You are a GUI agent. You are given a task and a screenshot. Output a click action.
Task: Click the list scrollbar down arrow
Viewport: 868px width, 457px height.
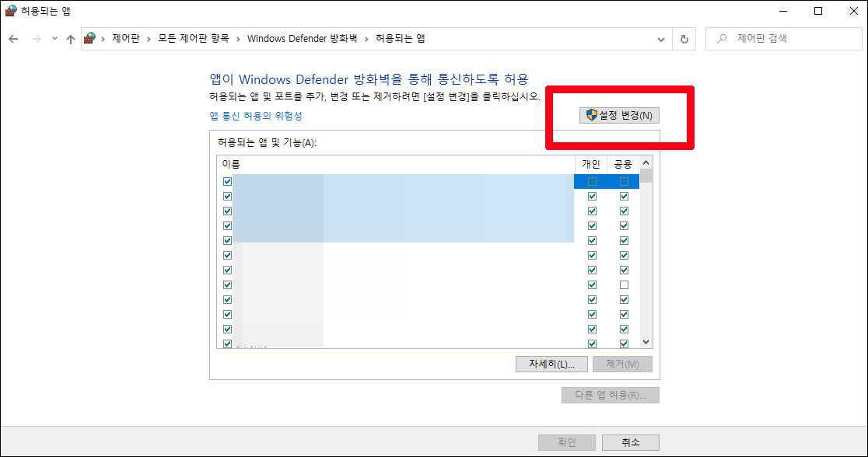coord(646,342)
